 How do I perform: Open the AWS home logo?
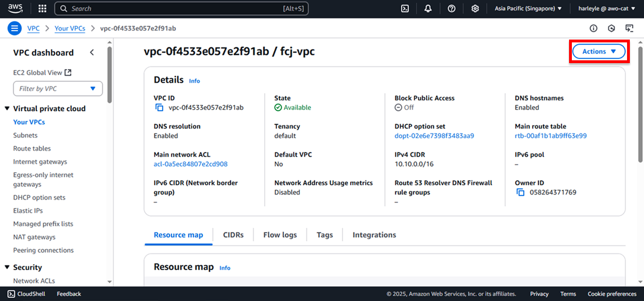tap(15, 8)
